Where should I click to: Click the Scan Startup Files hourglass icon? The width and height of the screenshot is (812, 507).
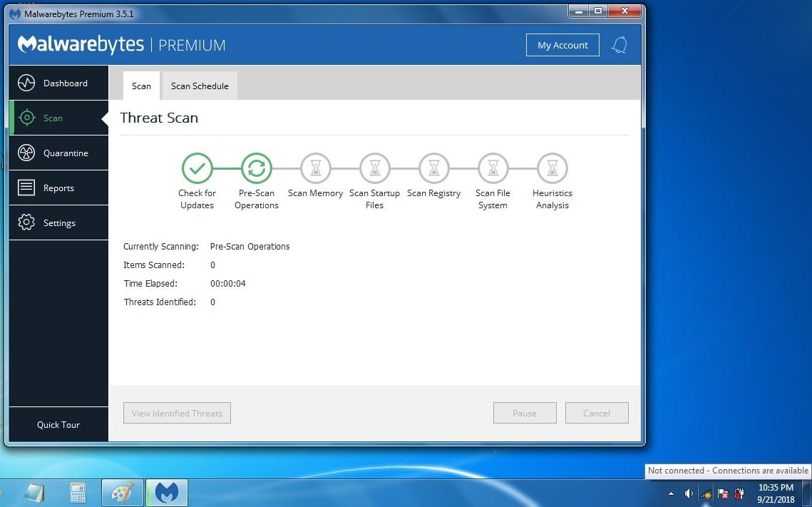click(x=374, y=168)
